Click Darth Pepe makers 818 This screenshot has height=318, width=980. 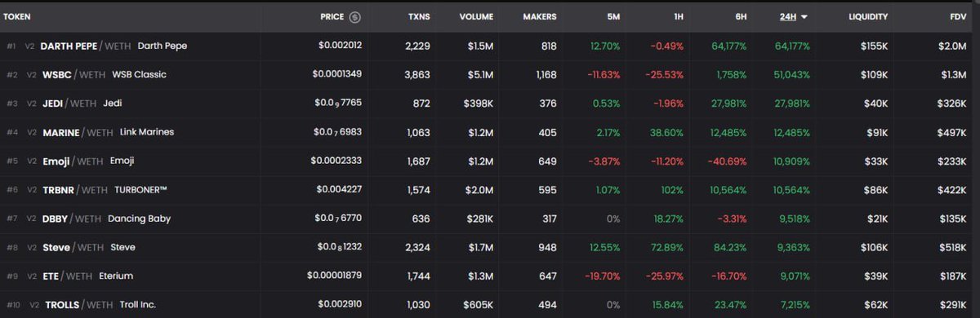[548, 46]
